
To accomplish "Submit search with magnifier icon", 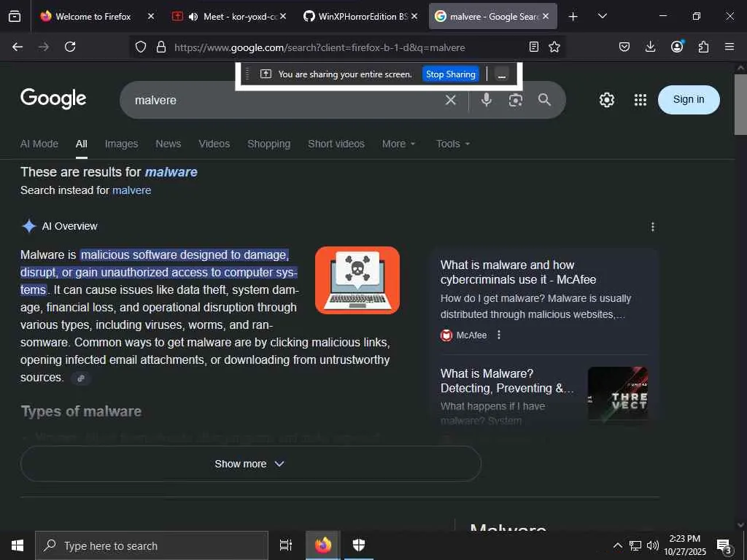I will [x=544, y=99].
